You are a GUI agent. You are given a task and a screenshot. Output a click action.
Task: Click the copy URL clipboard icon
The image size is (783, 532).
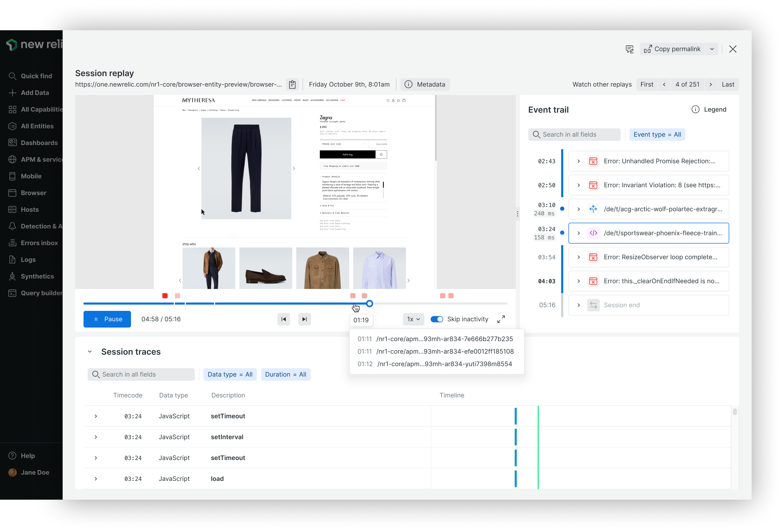(x=292, y=84)
